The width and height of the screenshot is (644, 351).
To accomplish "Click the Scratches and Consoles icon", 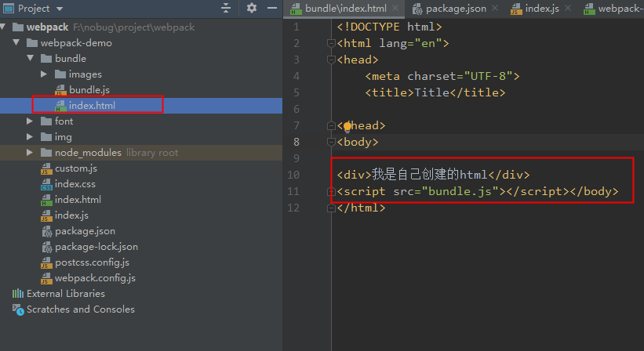I will click(x=18, y=309).
